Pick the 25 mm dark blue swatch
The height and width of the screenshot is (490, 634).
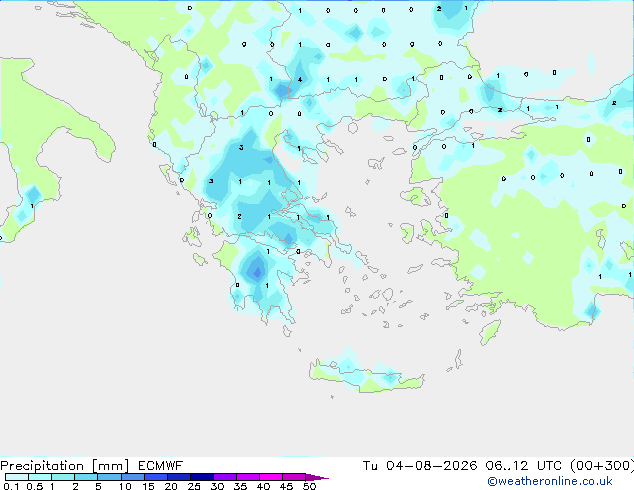(x=202, y=477)
